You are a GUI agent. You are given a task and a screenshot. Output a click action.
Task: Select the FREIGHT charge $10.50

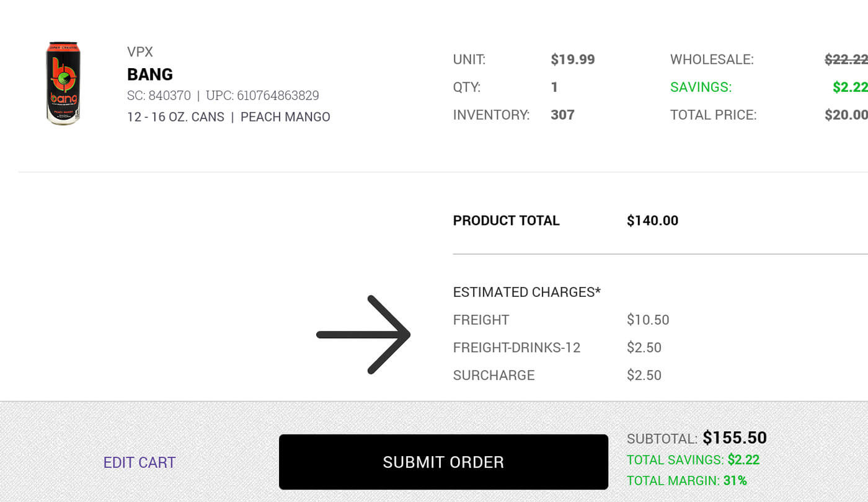(x=649, y=320)
